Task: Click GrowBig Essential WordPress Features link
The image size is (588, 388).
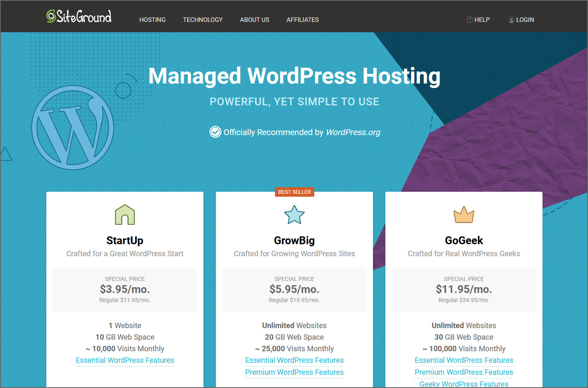Action: pyautogui.click(x=294, y=360)
